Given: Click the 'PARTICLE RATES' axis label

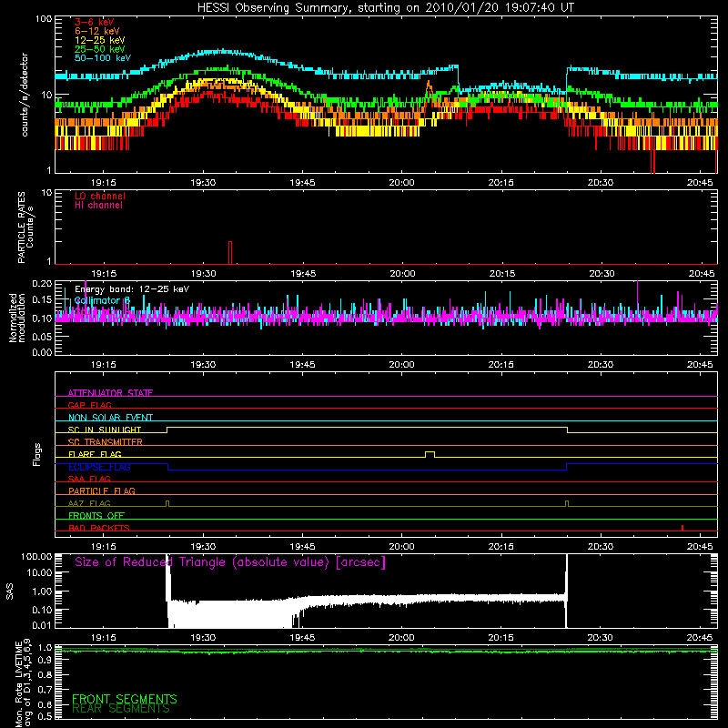Looking at the screenshot, I should click(21, 227).
